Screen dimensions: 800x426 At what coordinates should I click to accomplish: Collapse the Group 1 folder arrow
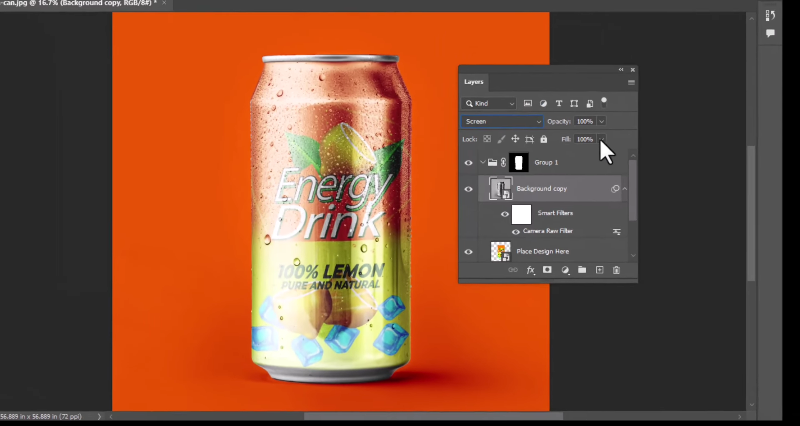(x=482, y=162)
